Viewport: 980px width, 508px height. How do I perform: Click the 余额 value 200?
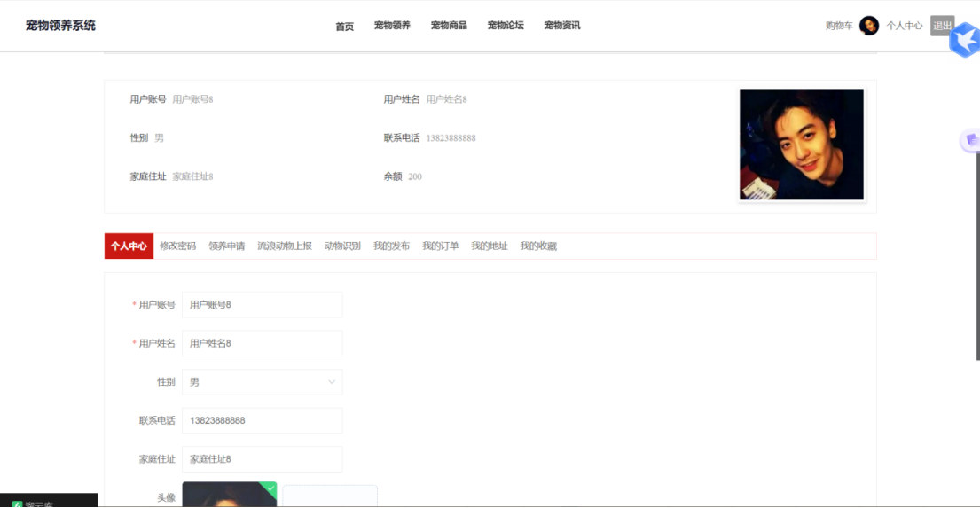click(415, 176)
